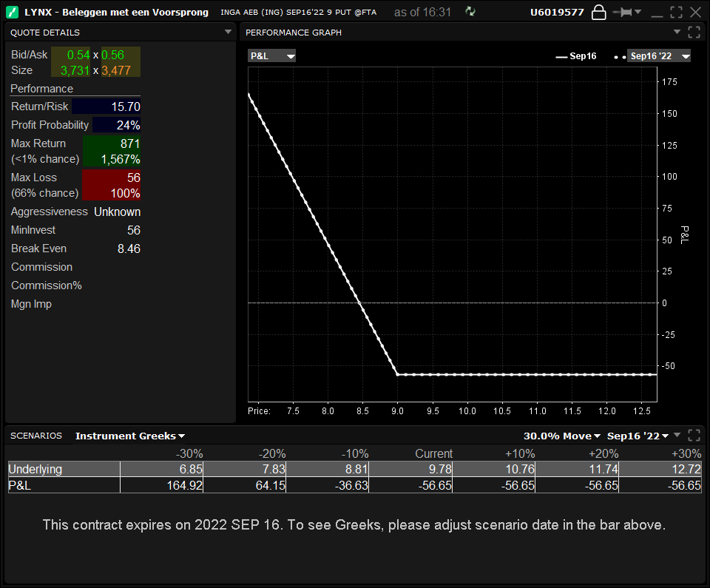Click the solid Sep16 legend entry
Screen dimensions: 710x588
576,56
